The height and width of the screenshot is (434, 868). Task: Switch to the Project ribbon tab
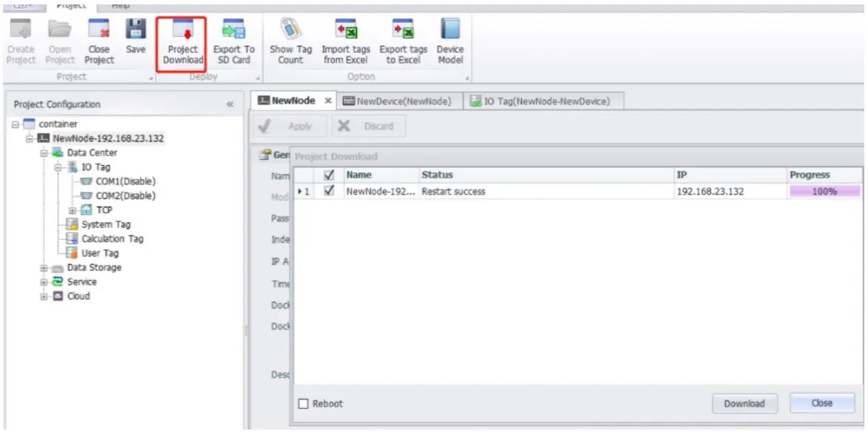tap(71, 5)
